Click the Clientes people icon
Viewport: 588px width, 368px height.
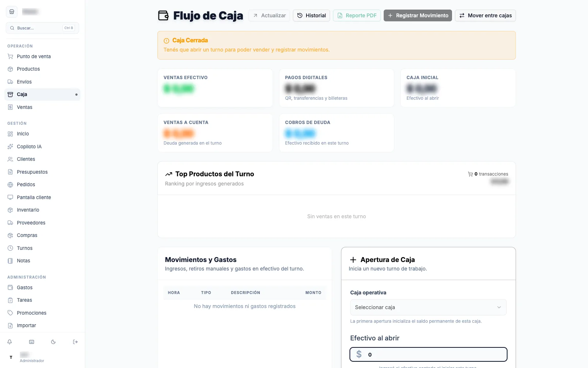(x=10, y=159)
